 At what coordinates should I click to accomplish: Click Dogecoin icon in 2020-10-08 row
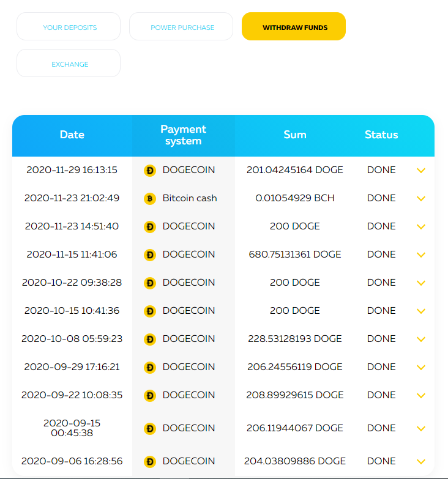[x=150, y=340]
